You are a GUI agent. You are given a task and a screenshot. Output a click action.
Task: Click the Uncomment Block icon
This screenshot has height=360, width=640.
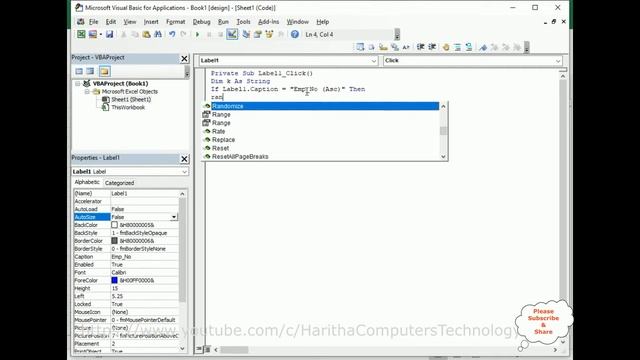[x=469, y=47]
